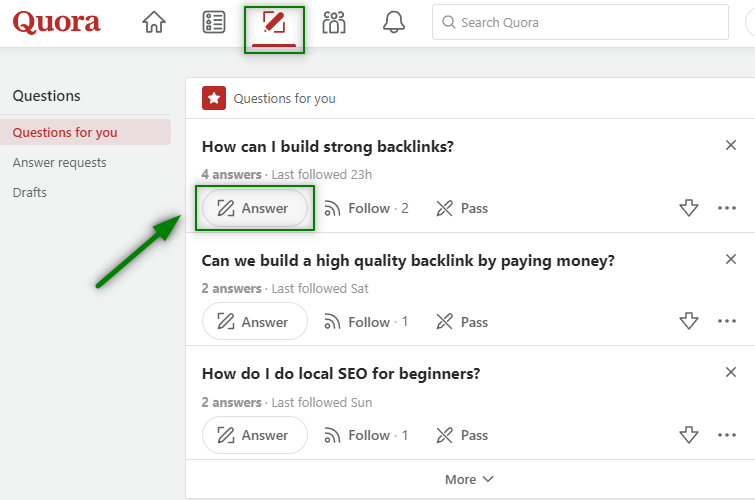The image size is (755, 500).
Task: Dismiss the strong backlinks question
Action: (x=730, y=146)
